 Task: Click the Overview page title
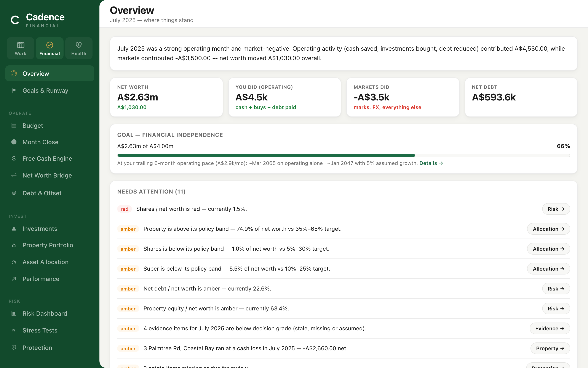(x=132, y=10)
